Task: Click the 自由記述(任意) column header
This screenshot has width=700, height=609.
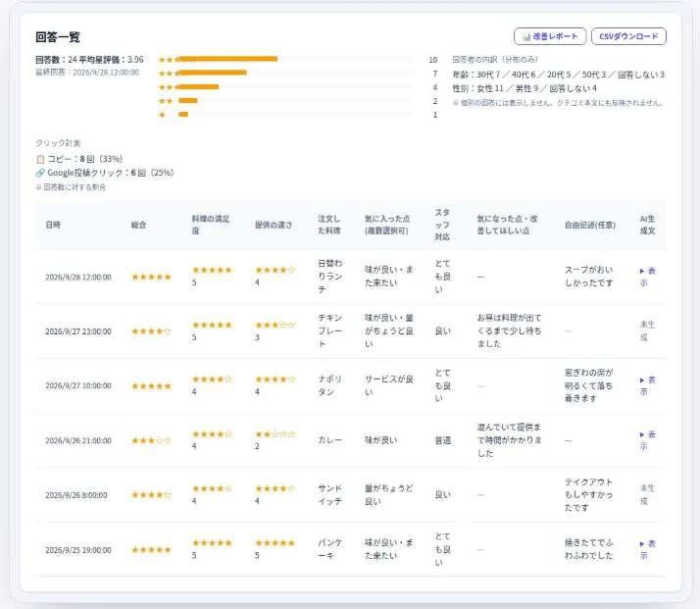Action: pyautogui.click(x=590, y=225)
